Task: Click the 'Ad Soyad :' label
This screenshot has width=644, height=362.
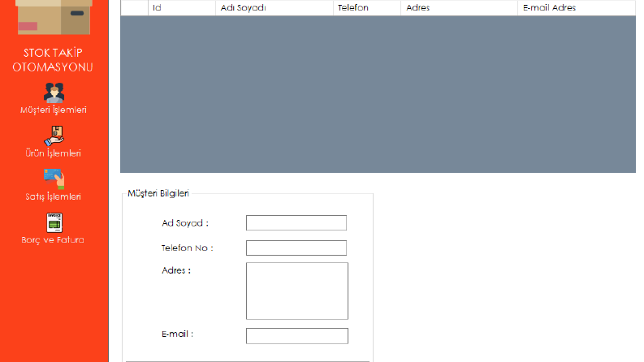Action: 185,223
